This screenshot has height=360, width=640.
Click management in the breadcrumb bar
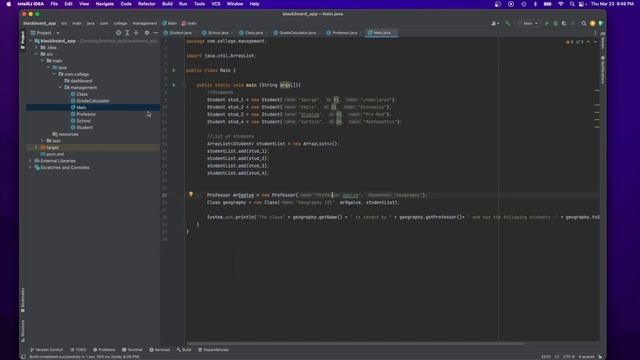tap(144, 23)
